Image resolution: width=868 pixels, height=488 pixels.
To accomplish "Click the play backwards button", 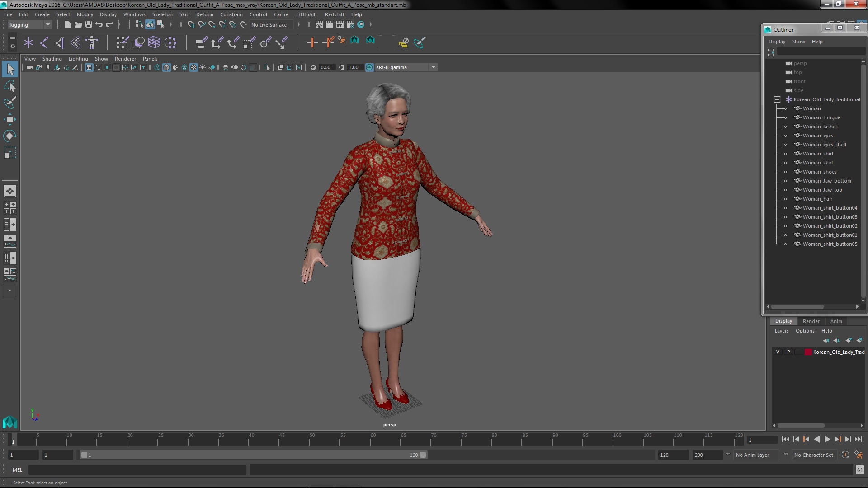I will pyautogui.click(x=816, y=439).
